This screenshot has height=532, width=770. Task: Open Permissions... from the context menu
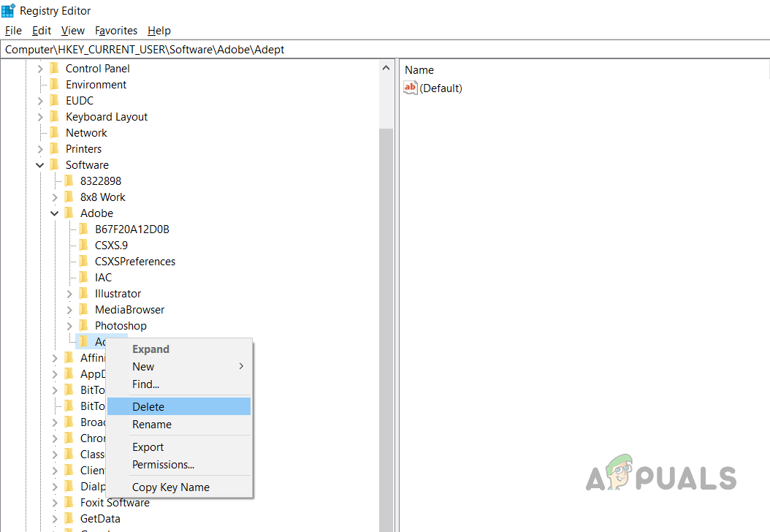pos(179,465)
